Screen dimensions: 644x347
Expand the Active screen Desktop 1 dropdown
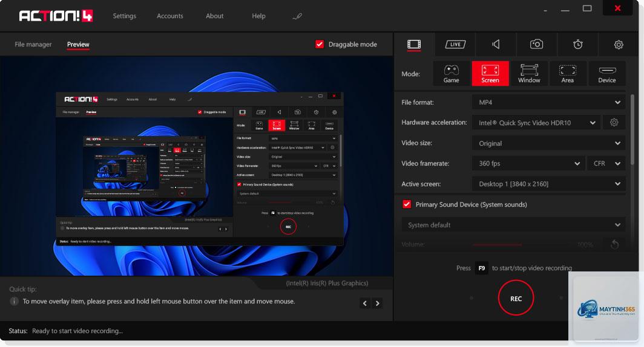pyautogui.click(x=549, y=184)
